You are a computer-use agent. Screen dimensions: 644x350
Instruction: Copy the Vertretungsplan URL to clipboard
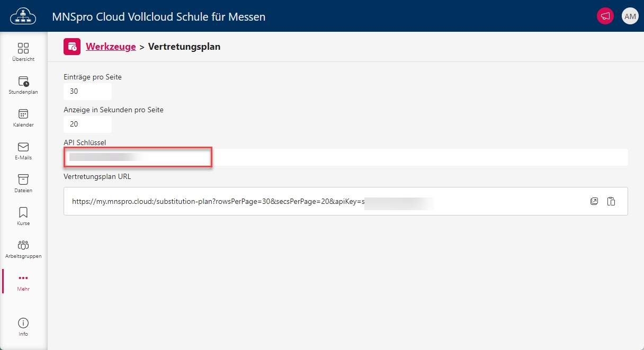coord(611,201)
